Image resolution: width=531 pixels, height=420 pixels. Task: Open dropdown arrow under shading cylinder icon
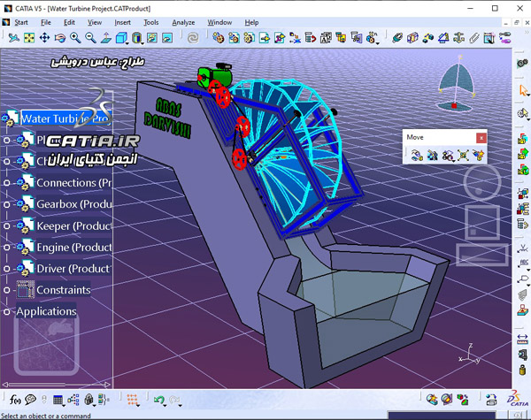[x=142, y=43]
